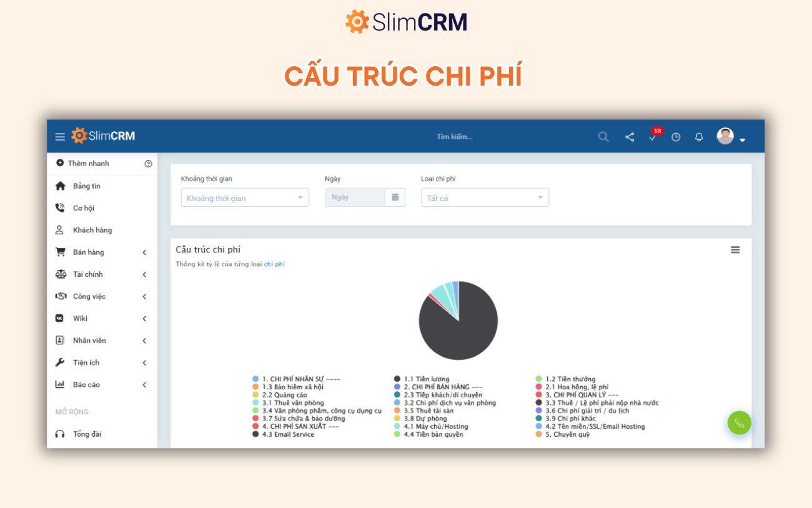
Task: Open the share icon in the header
Action: (x=630, y=137)
